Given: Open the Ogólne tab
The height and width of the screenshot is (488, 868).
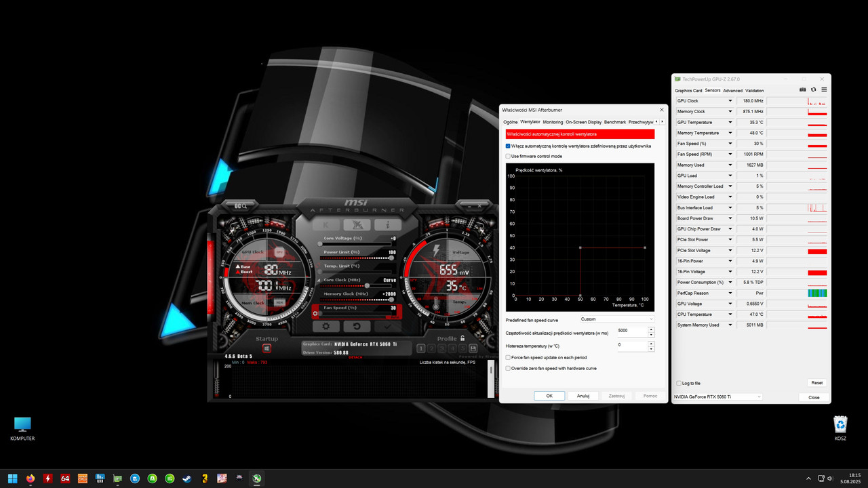Looking at the screenshot, I should click(x=511, y=122).
